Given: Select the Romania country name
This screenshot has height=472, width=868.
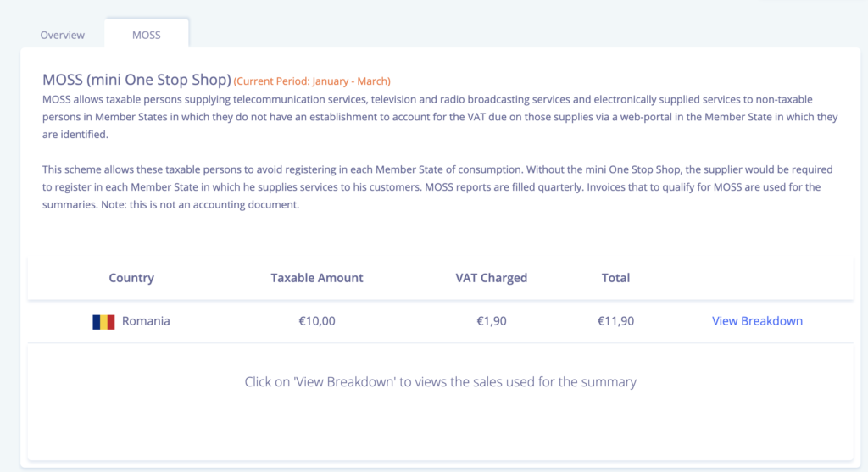Looking at the screenshot, I should 146,321.
